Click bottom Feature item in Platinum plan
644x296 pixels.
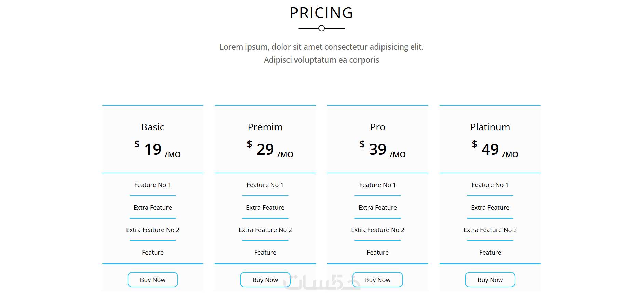click(x=490, y=253)
